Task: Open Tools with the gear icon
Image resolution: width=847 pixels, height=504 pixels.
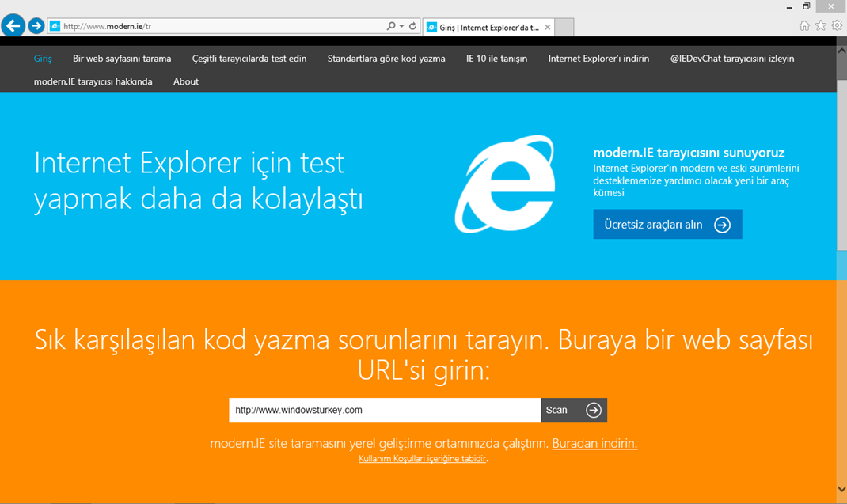Action: coord(837,25)
